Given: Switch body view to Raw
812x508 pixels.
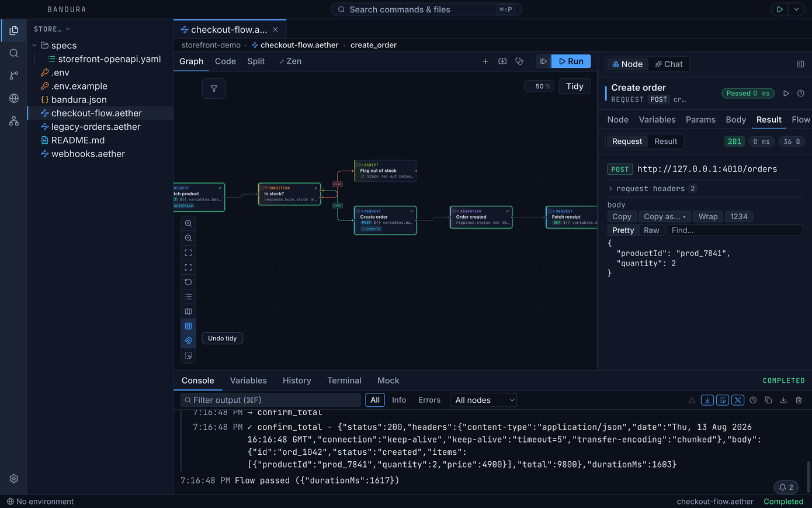Looking at the screenshot, I should click(x=651, y=230).
